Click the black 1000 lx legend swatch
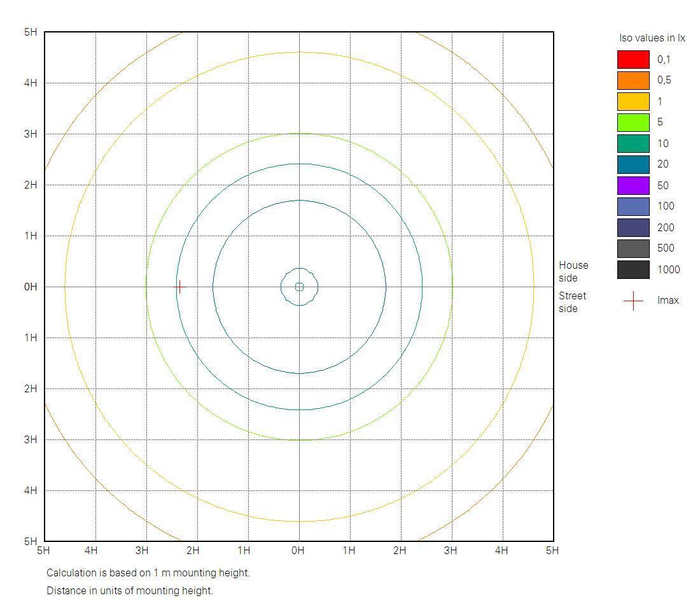This screenshot has height=605, width=700. pyautogui.click(x=633, y=269)
